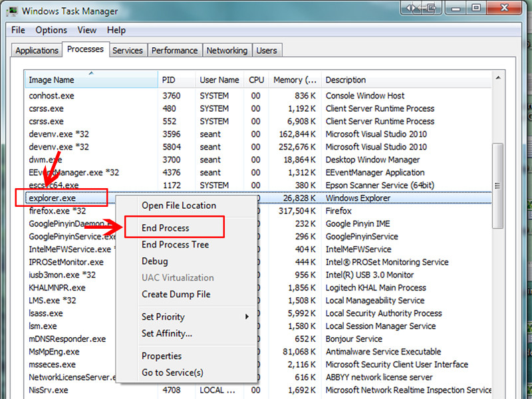This screenshot has width=532, height=399.
Task: Switch to the Performance tab
Action: (174, 51)
